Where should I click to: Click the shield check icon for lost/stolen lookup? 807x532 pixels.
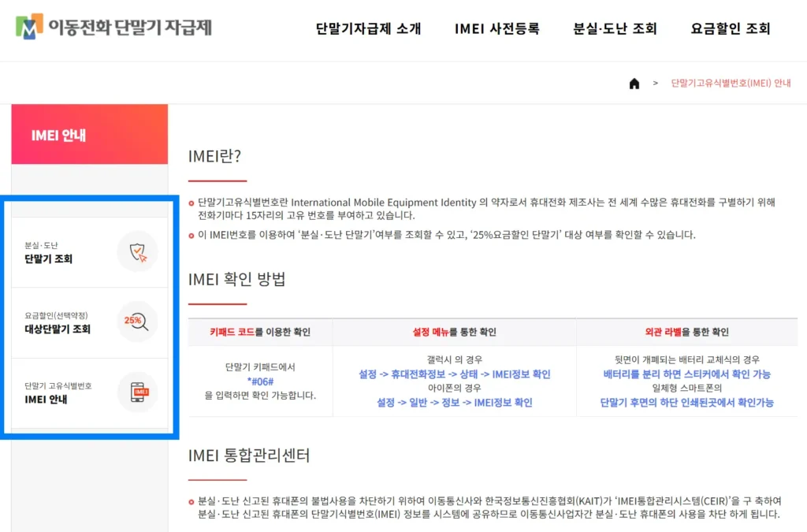click(x=137, y=252)
